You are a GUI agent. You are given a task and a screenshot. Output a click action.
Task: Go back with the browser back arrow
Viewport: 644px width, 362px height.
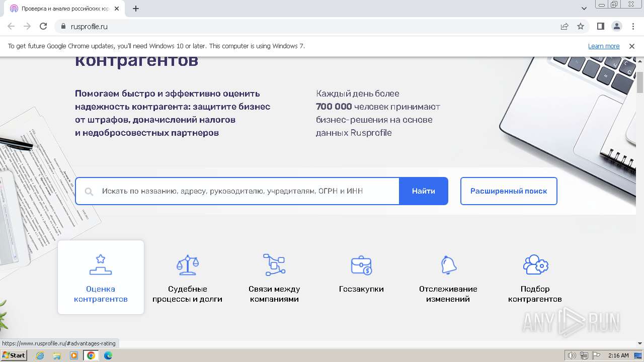[x=11, y=27]
